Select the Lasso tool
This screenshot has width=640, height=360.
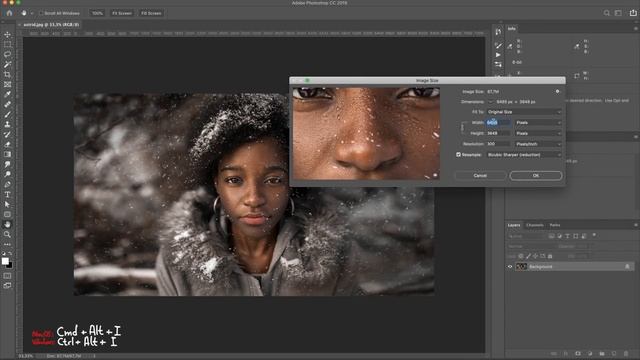tap(7, 54)
